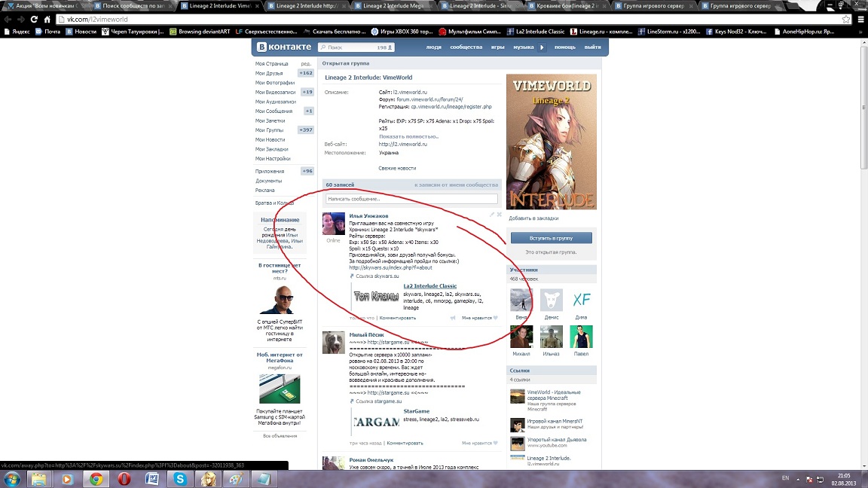Open media player in taskbar
Image resolution: width=868 pixels, height=488 pixels.
point(67,479)
